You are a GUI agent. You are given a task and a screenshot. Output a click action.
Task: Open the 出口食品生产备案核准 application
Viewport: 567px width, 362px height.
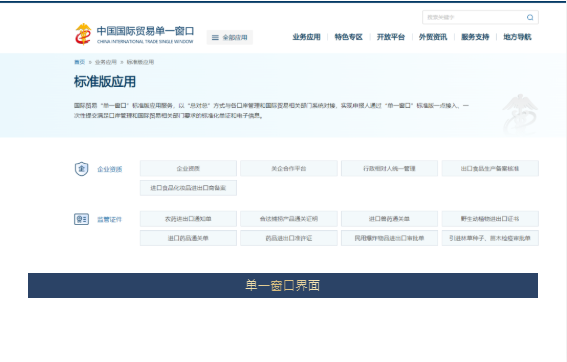[x=490, y=169]
